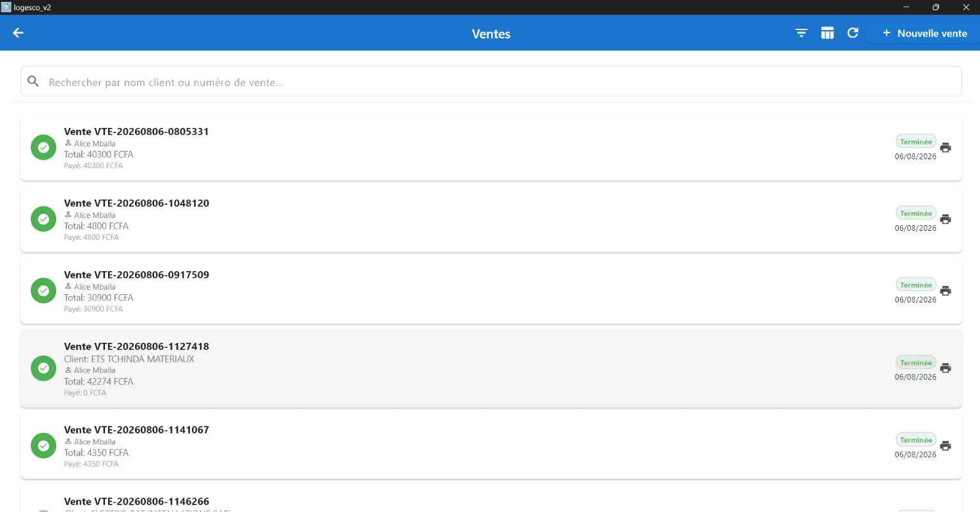Click green check icon of sale VTE-20260806-1048120
Image resolution: width=980 pixels, height=518 pixels.
pos(43,219)
